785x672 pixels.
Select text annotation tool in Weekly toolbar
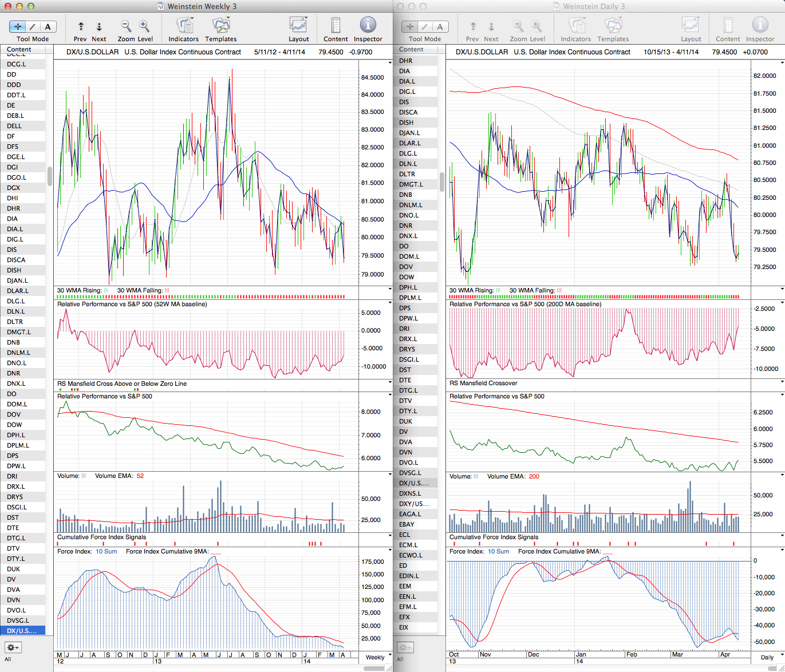coord(48,27)
